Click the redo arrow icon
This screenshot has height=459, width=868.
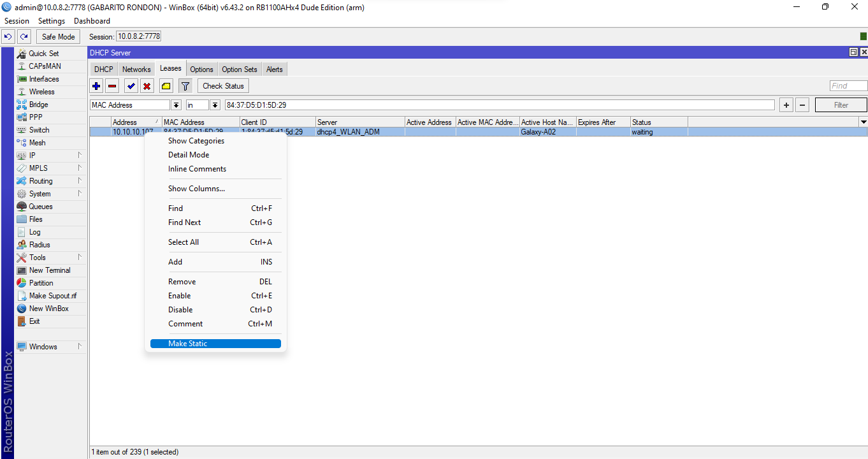point(24,36)
